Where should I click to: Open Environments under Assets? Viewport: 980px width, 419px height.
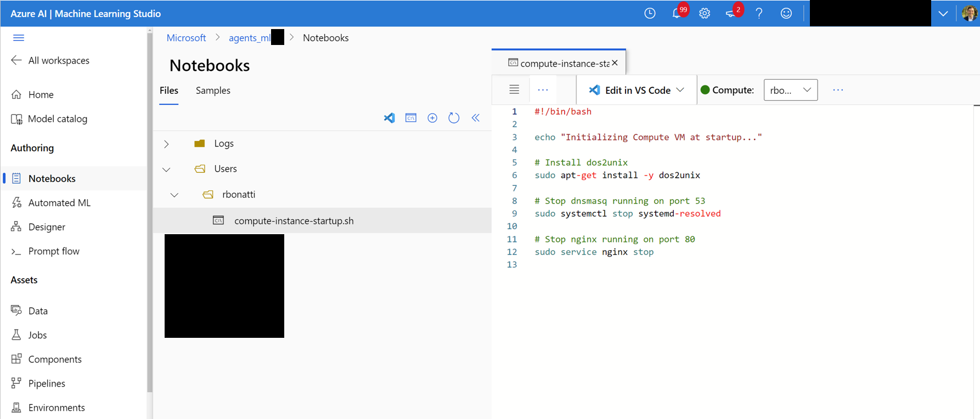click(48, 407)
